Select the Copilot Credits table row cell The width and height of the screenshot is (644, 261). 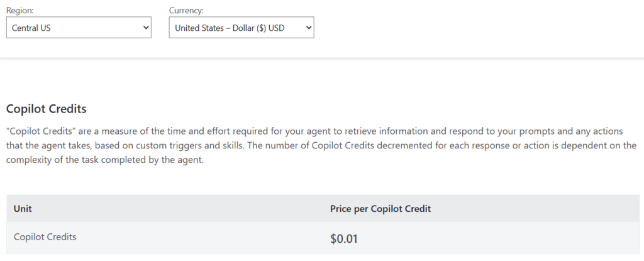tap(45, 237)
